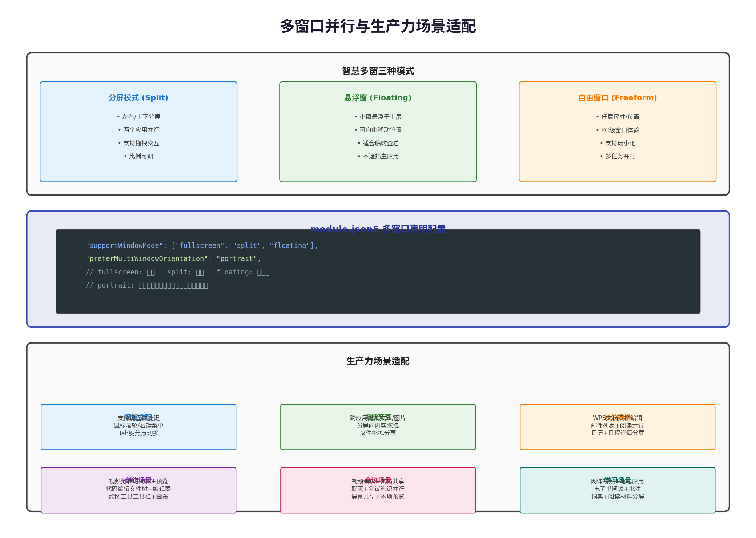Click the "preferMultiWindowOrientation" code line
756x538 pixels.
tap(173, 259)
